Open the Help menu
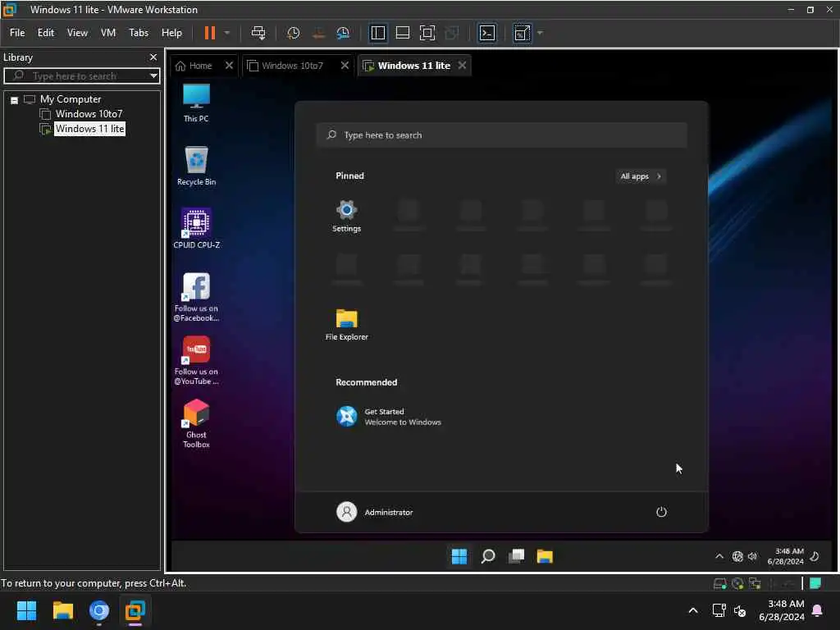 coord(171,33)
